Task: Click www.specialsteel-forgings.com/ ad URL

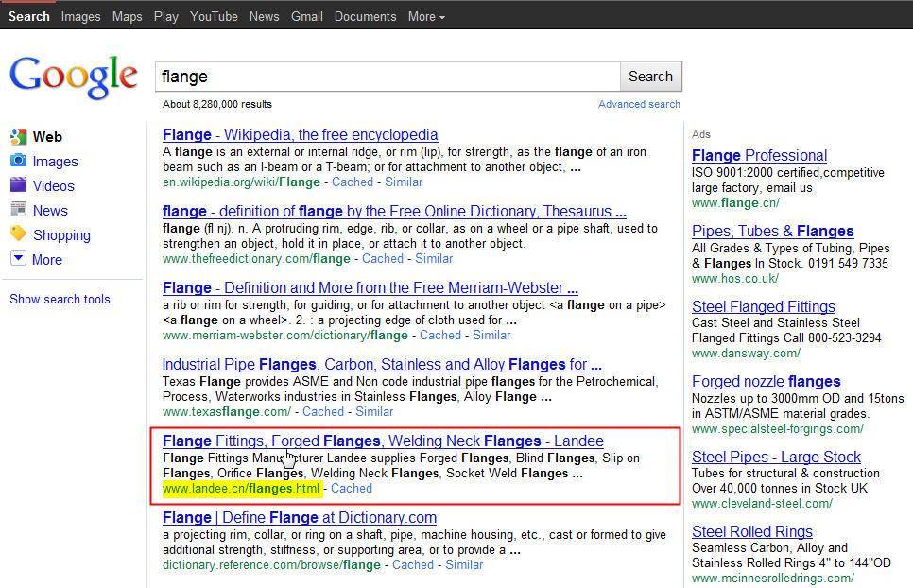Action: tap(778, 429)
